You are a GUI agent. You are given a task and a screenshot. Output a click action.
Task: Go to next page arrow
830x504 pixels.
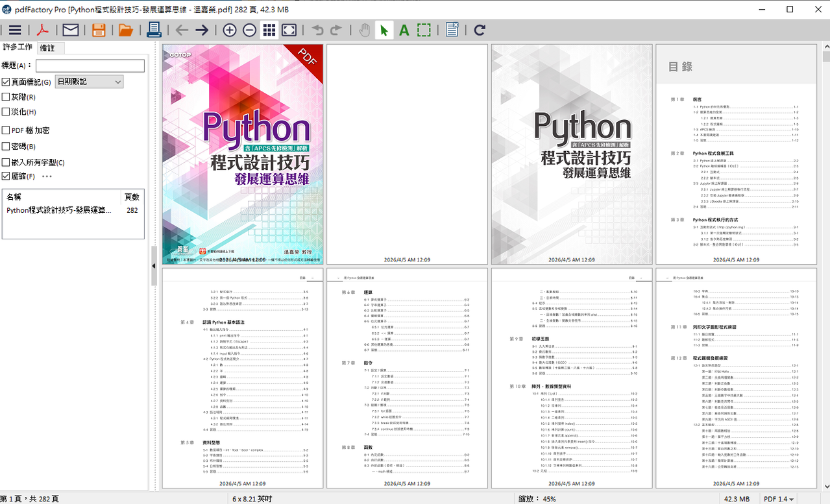(x=202, y=30)
